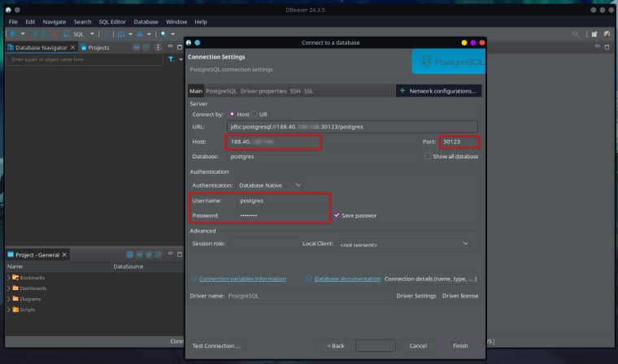Click the navigator filter funnel icon
Image resolution: width=618 pixels, height=364 pixels.
(171, 59)
